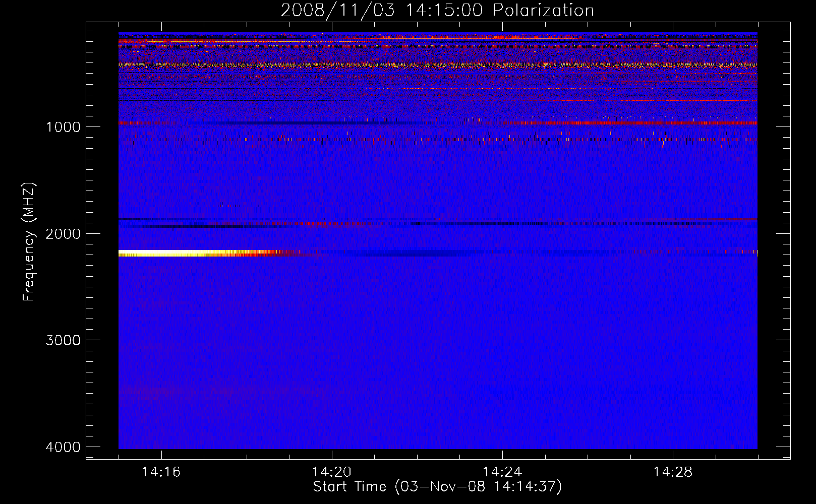Select the 3000 frequency axis label
Screen dimensions: 816x504
pos(63,340)
